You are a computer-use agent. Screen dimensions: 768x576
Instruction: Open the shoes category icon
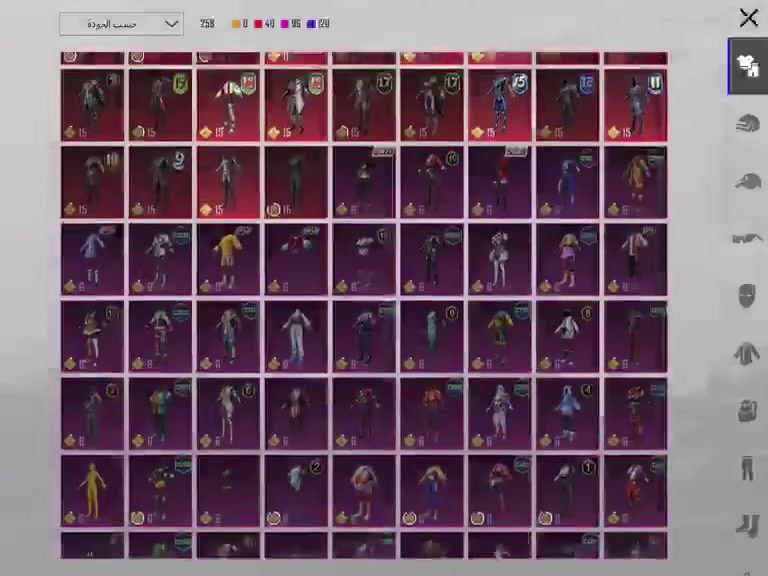click(747, 526)
